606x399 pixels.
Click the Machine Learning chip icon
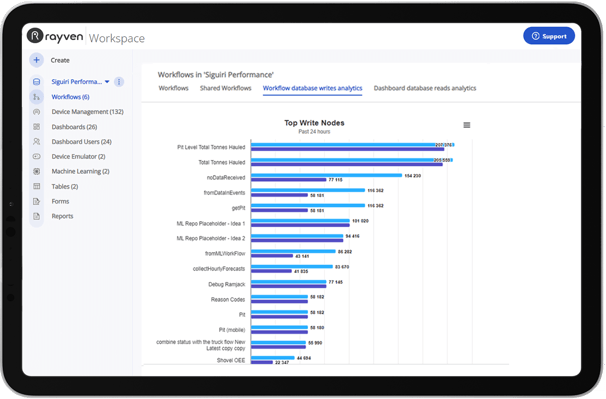click(x=36, y=171)
